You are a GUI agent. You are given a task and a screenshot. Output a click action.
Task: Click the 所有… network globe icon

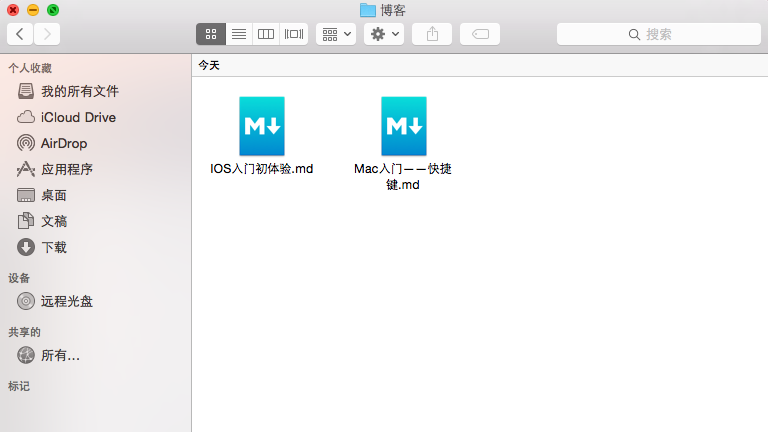point(26,355)
